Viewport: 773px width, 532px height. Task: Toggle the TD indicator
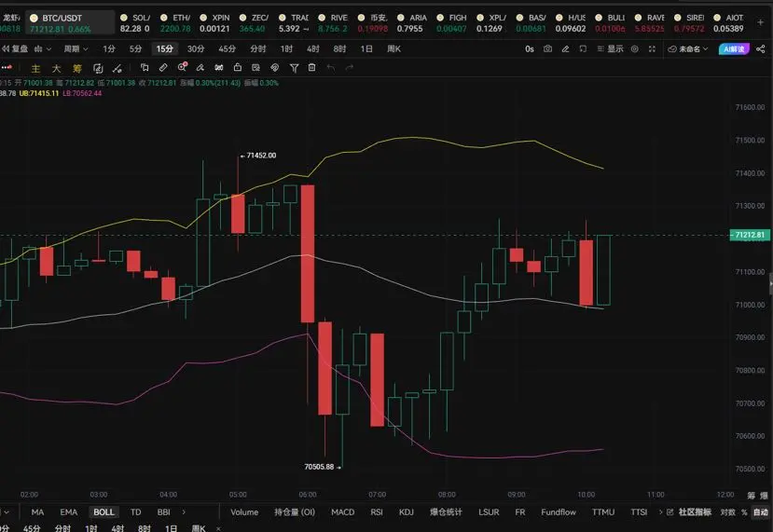click(135, 512)
